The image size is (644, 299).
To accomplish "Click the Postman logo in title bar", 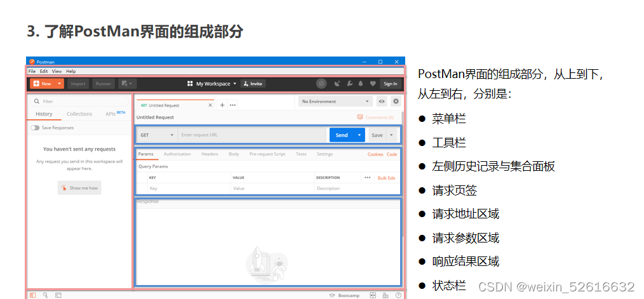I will [x=32, y=62].
